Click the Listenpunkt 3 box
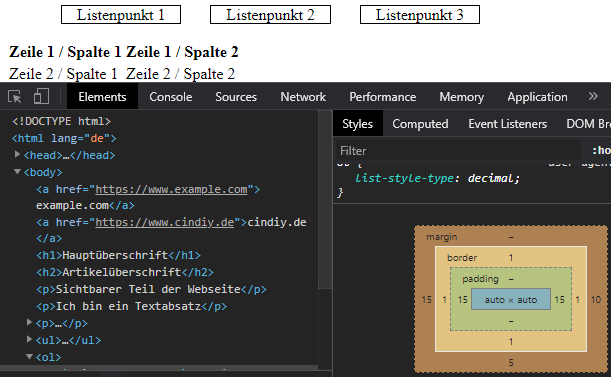 point(420,15)
